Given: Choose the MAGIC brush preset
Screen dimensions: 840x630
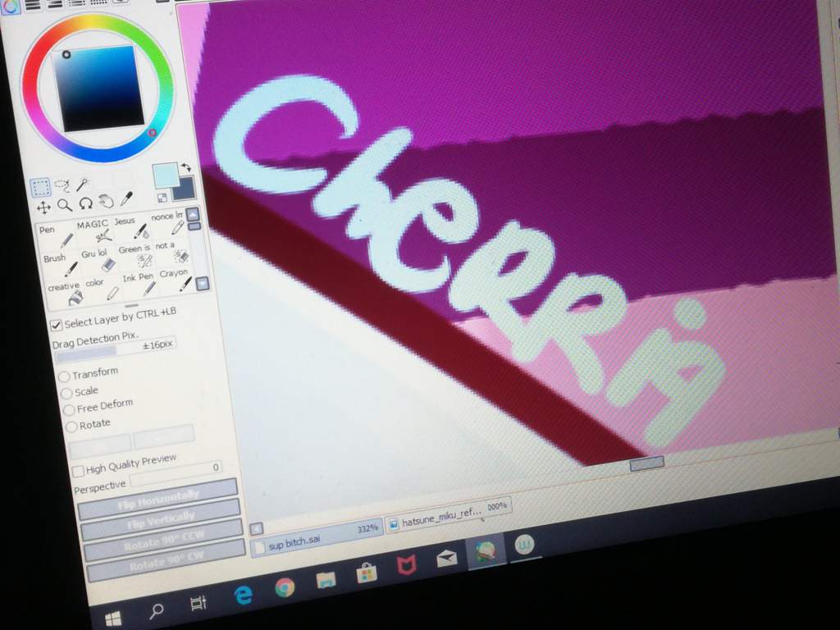Looking at the screenshot, I should pos(93,231).
